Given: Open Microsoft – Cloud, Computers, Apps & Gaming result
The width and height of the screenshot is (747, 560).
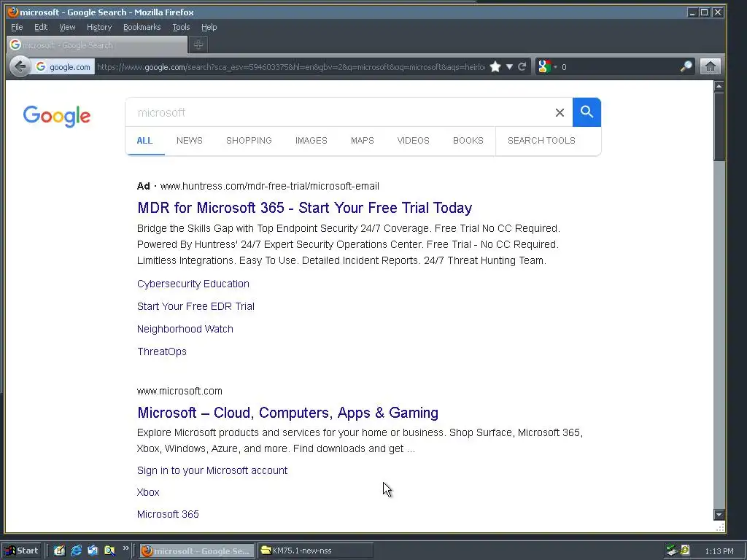Looking at the screenshot, I should point(287,413).
